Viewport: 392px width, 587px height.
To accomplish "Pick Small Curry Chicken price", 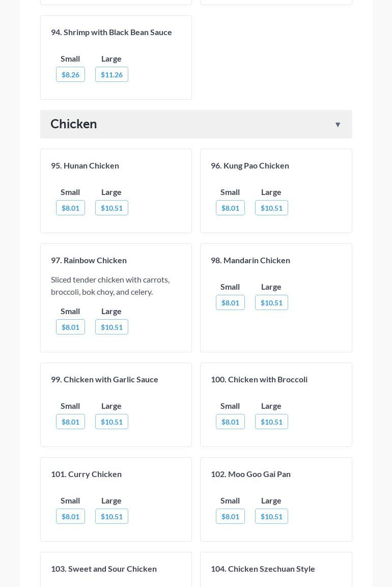I will (70, 517).
